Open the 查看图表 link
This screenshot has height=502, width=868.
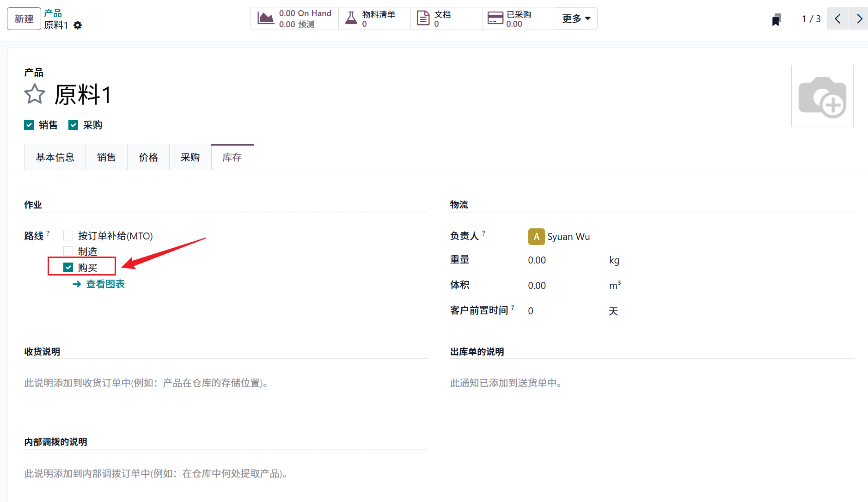tap(105, 284)
